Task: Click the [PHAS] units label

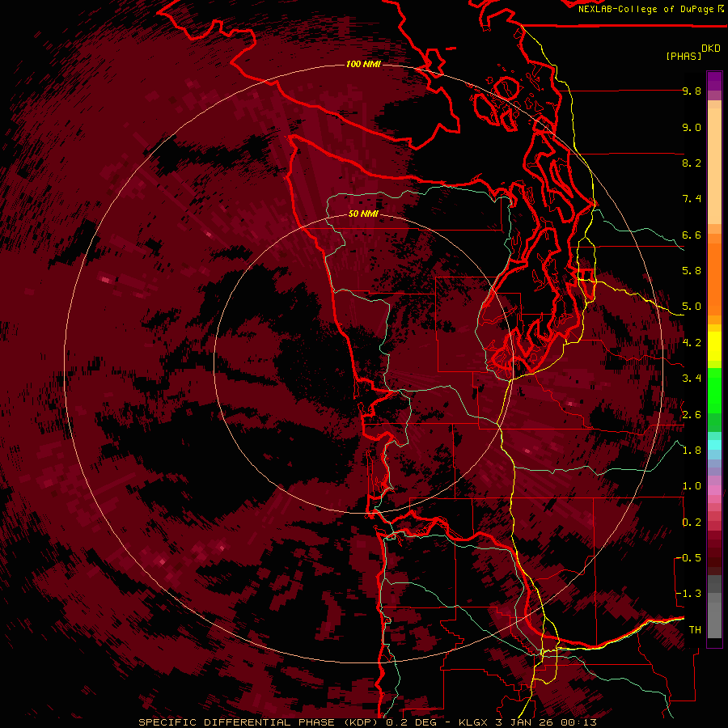Action: pyautogui.click(x=684, y=57)
